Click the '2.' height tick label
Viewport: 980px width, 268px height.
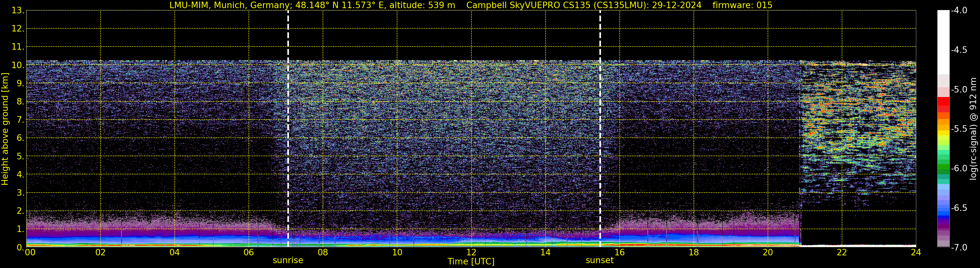(x=20, y=211)
